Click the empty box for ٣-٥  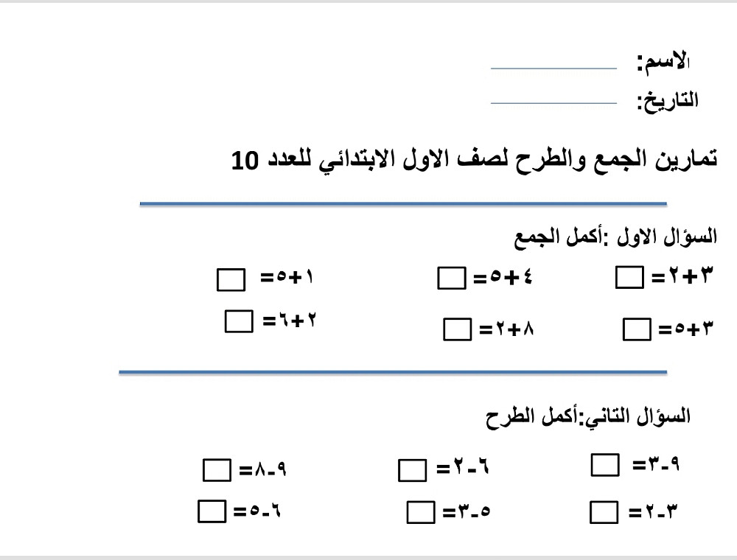(420, 511)
